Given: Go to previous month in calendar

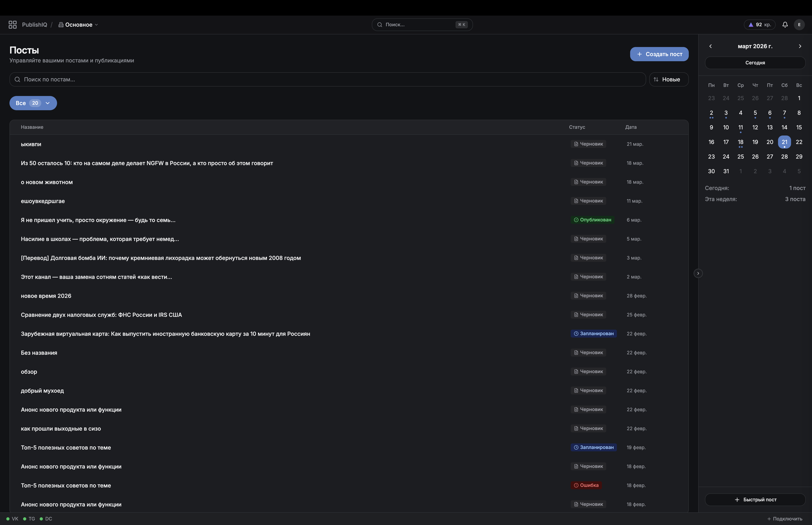Looking at the screenshot, I should 710,46.
